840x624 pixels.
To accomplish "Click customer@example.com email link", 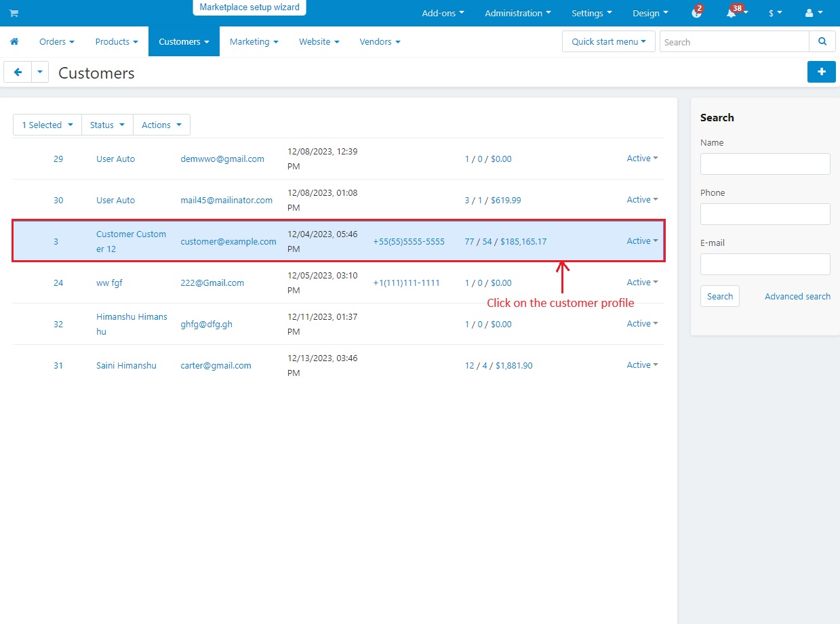I will (x=228, y=241).
